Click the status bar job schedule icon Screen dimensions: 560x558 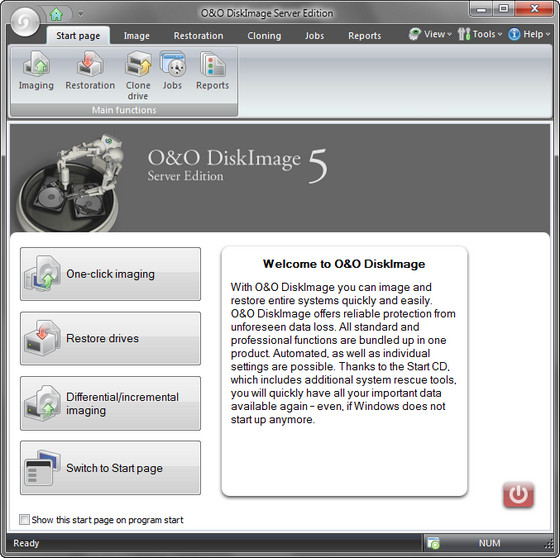click(x=434, y=543)
